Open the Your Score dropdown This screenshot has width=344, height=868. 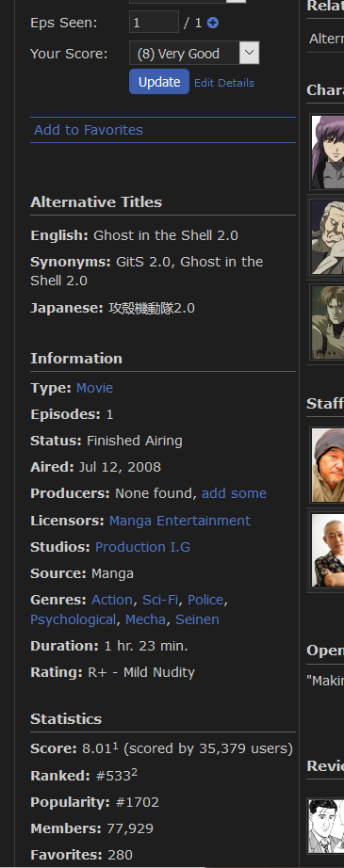tap(194, 53)
